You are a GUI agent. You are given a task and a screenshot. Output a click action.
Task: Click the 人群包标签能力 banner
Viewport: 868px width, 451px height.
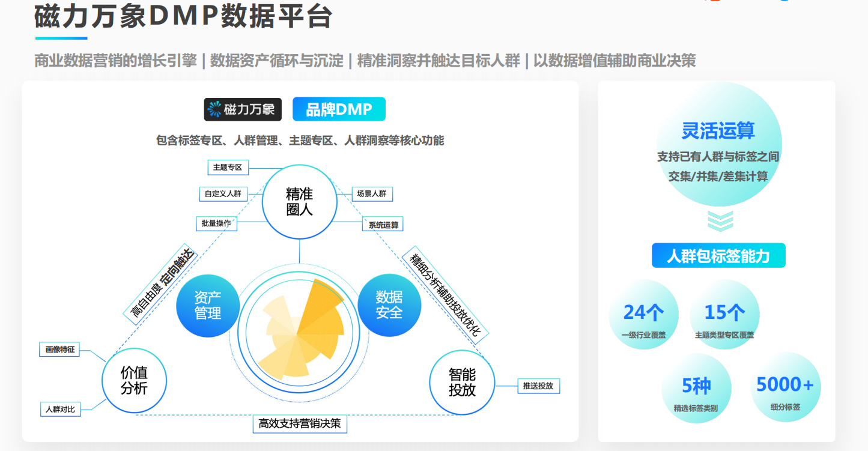pos(718,256)
